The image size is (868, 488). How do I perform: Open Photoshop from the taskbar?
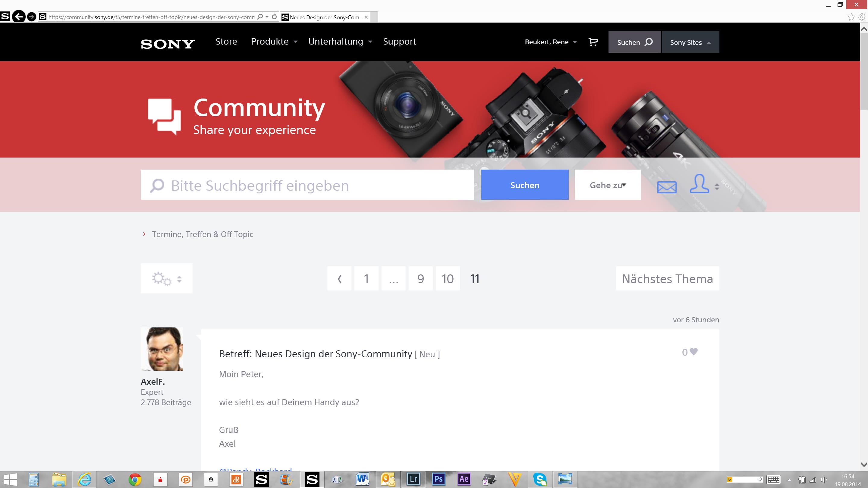(x=439, y=479)
